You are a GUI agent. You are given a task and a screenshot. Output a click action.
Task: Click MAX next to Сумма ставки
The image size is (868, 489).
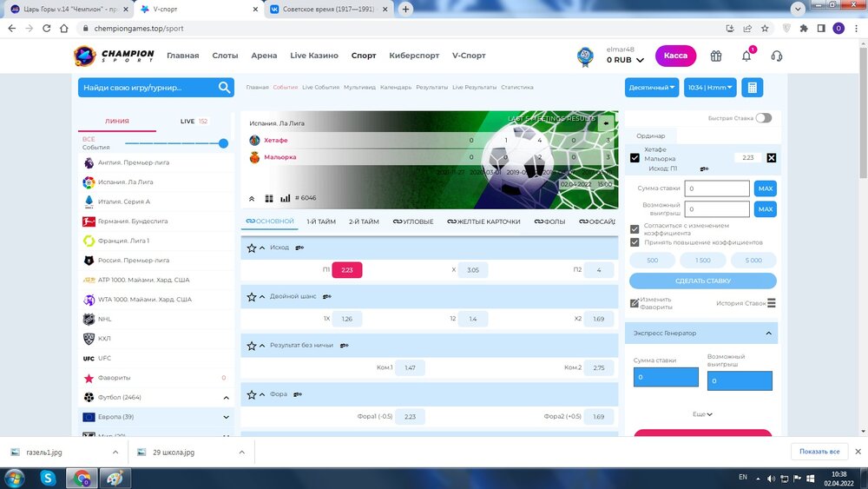pyautogui.click(x=765, y=188)
